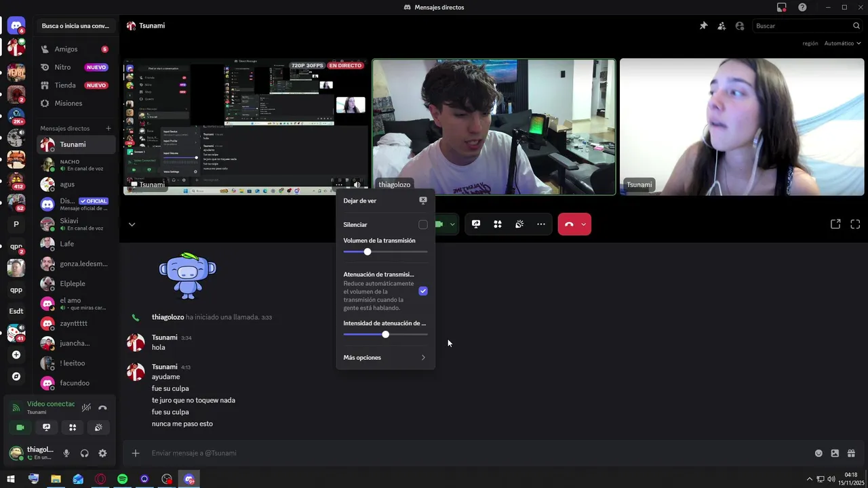This screenshot has height=488, width=868.
Task: Open user settings gear icon
Action: 102,453
